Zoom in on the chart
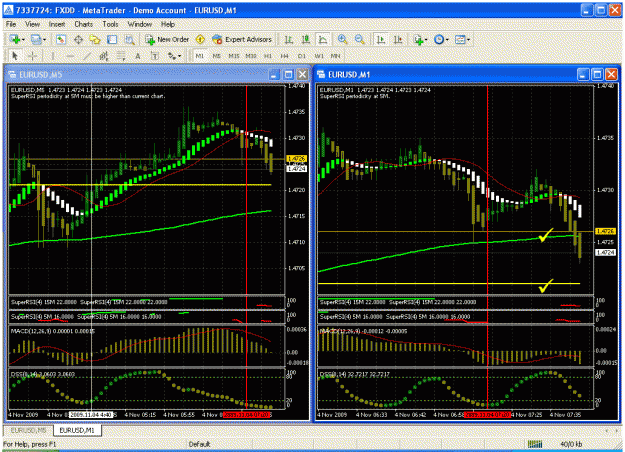This screenshot has width=625, height=452. point(342,39)
